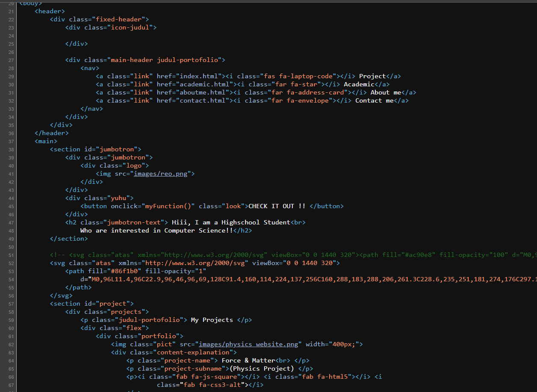Viewport: 537px width, 392px height.
Task: Click line number 21 beside the header tag
Action: pos(11,12)
